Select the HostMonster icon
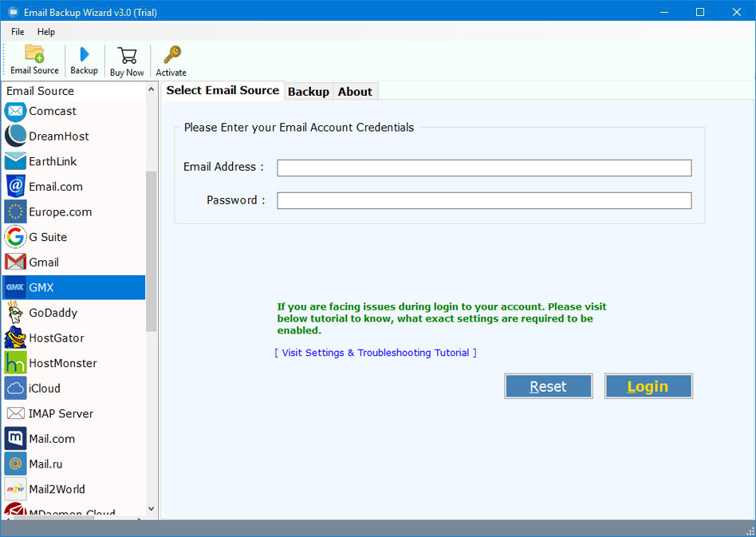This screenshot has width=756, height=537. point(15,363)
